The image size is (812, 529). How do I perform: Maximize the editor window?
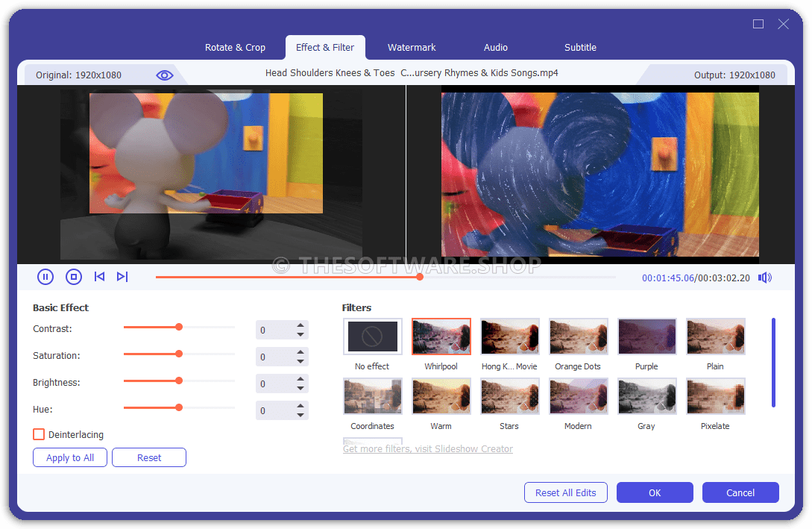pos(758,24)
